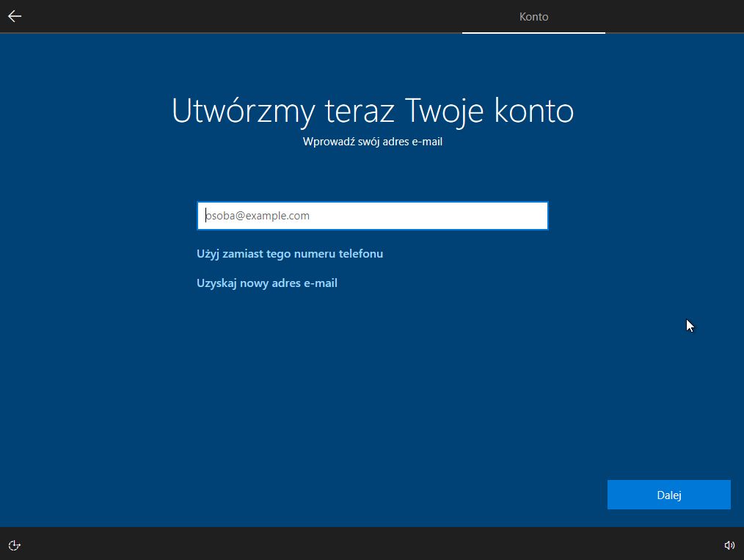Open 'Użyj zamiast tego numeru telefonu' link

click(x=290, y=254)
